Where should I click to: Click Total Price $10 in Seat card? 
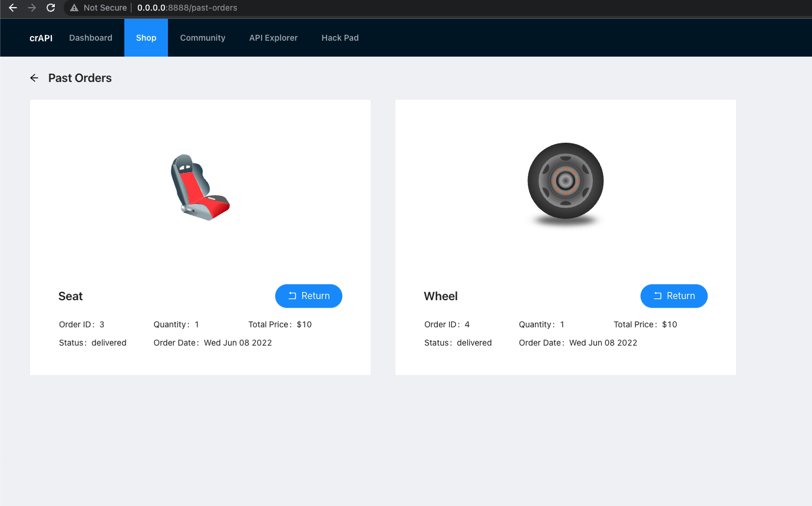280,324
